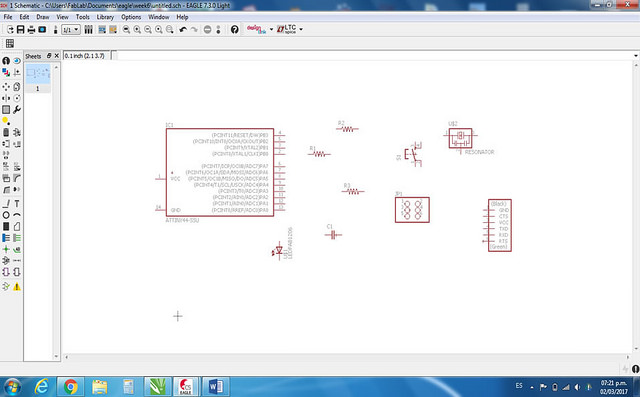Select the Move tool

tap(6, 86)
